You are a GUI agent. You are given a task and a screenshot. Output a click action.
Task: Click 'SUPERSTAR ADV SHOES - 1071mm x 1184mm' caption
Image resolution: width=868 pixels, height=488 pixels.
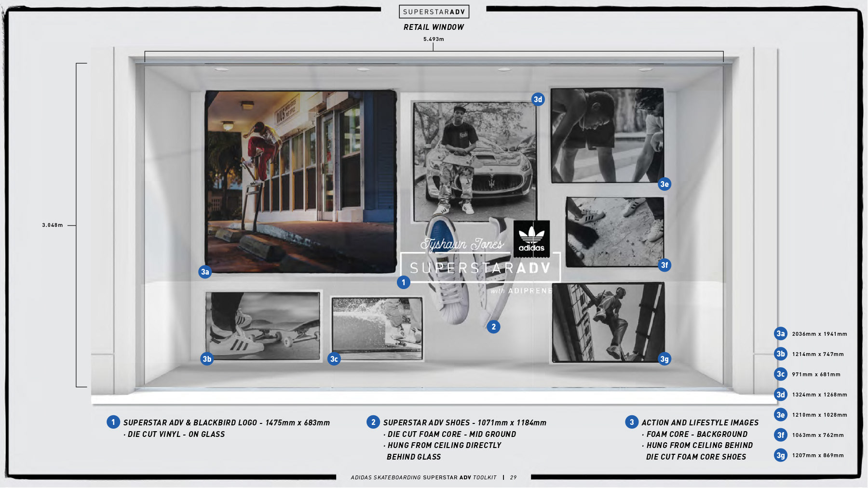tap(465, 422)
